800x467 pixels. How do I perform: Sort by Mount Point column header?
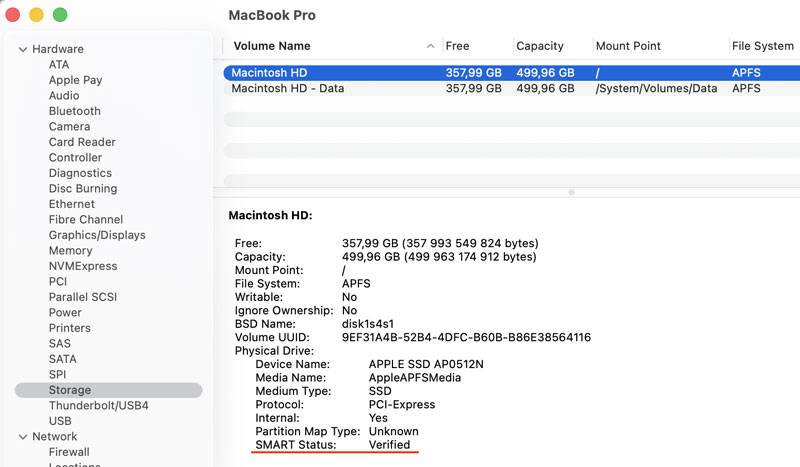[628, 46]
